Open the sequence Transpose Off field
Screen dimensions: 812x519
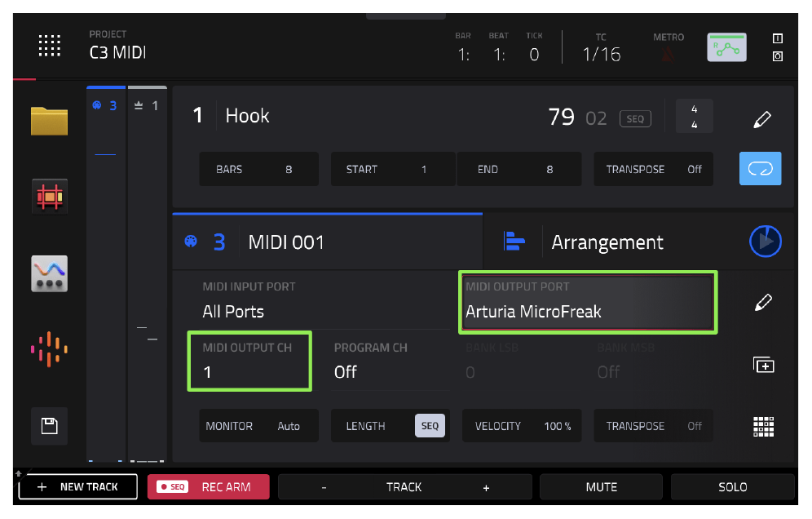point(653,169)
